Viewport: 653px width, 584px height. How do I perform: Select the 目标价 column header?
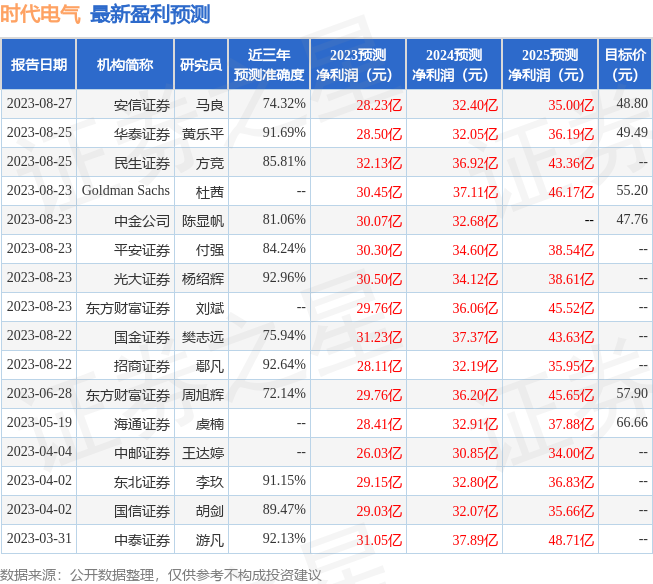pos(625,65)
